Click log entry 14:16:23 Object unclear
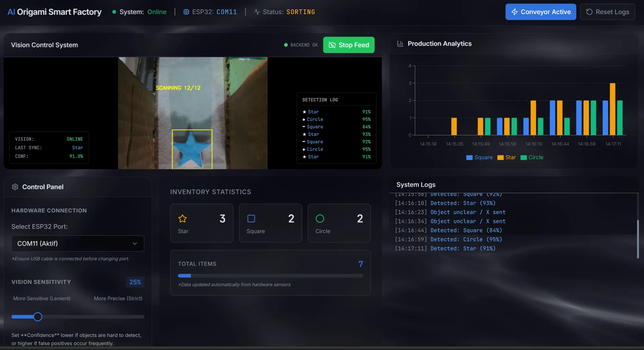 click(450, 212)
